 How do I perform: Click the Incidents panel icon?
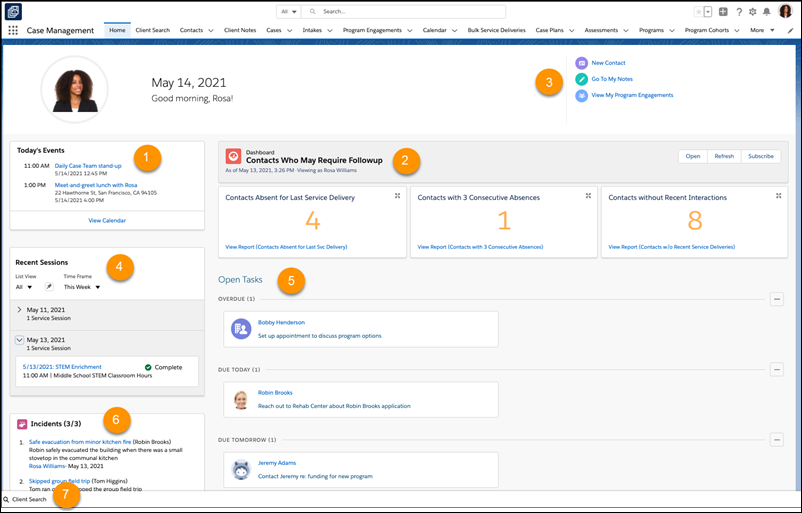pyautogui.click(x=22, y=424)
